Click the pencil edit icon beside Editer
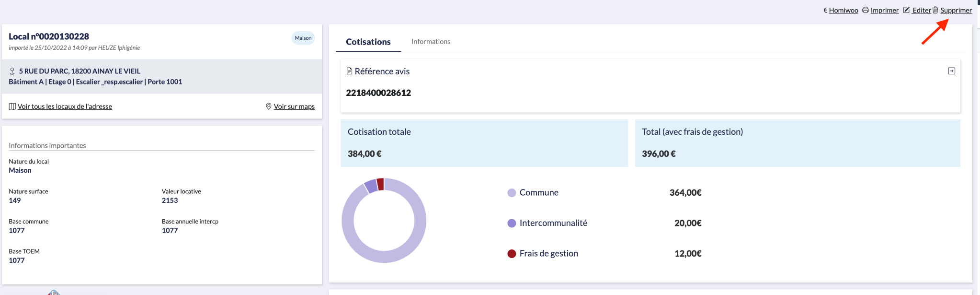Viewport: 980px width, 295px height. coord(906,10)
